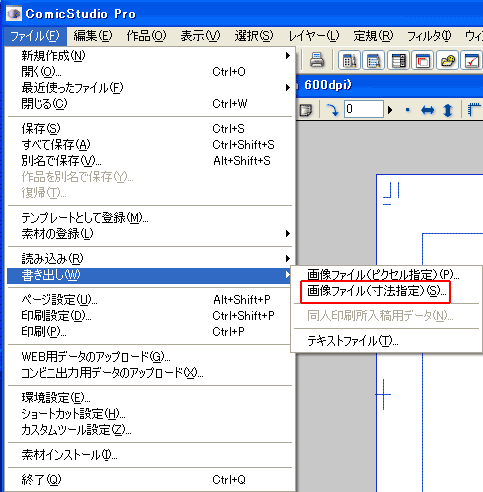This screenshot has height=492, width=483.
Task: Click the rotate clockwise arrow icon
Action: click(332, 110)
